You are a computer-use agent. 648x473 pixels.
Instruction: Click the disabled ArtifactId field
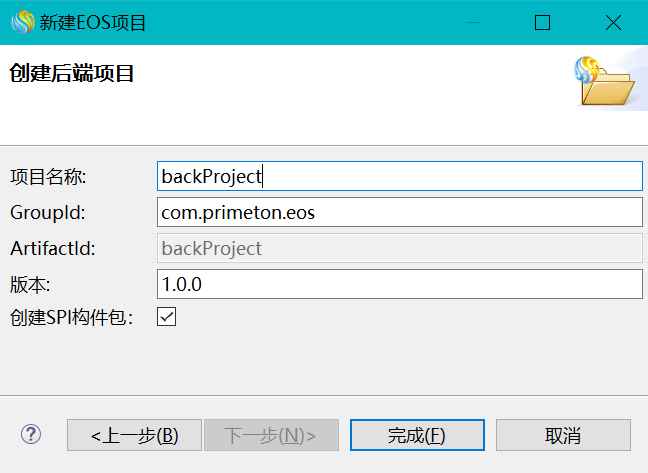point(400,248)
